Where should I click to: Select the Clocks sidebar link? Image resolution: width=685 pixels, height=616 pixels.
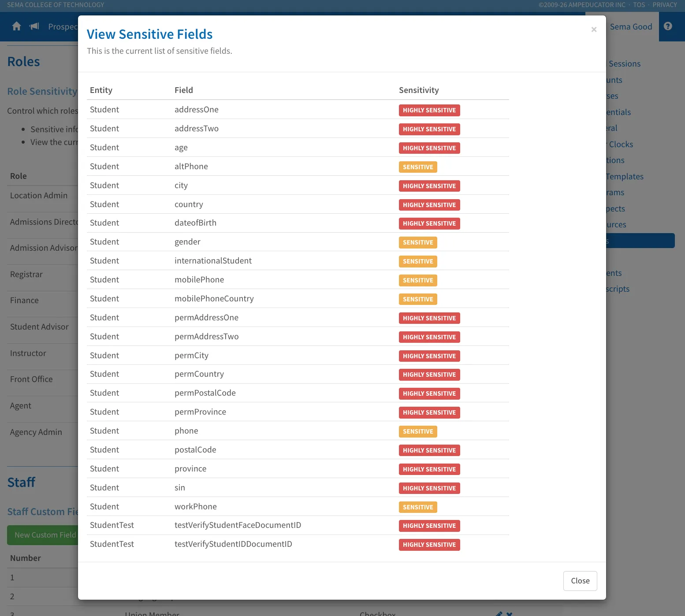pos(621,145)
